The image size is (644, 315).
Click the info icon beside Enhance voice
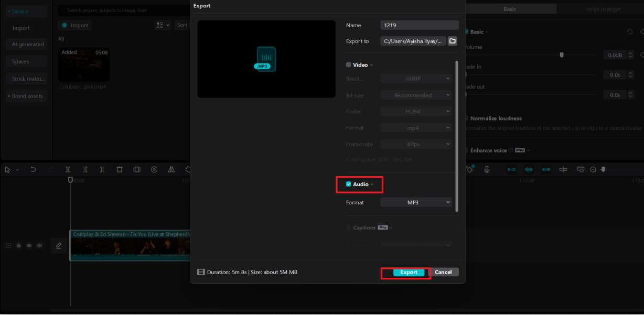click(511, 150)
